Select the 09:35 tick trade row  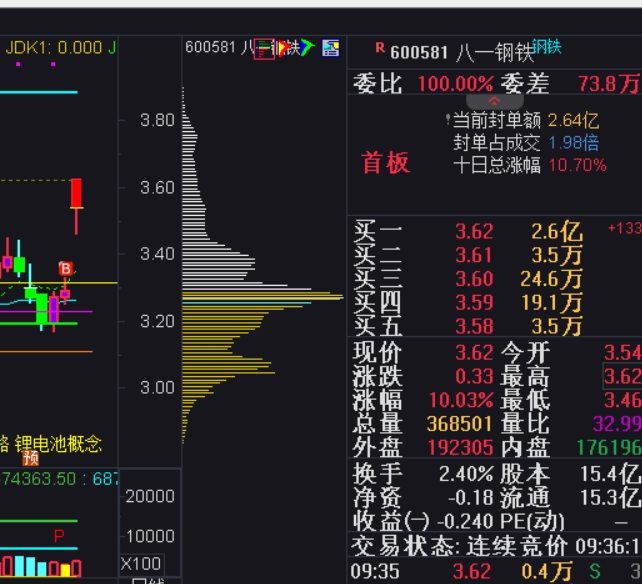(x=495, y=571)
